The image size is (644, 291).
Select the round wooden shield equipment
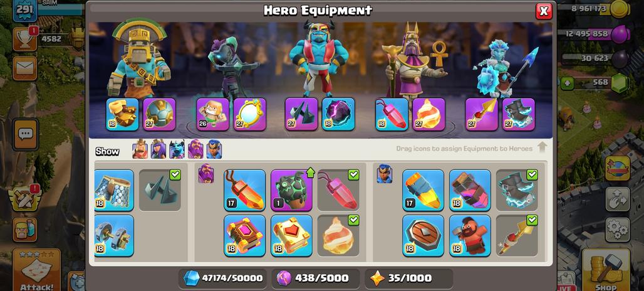(x=423, y=235)
